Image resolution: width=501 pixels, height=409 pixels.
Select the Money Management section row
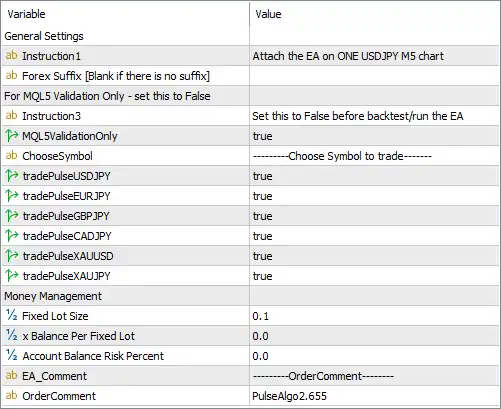(250, 296)
